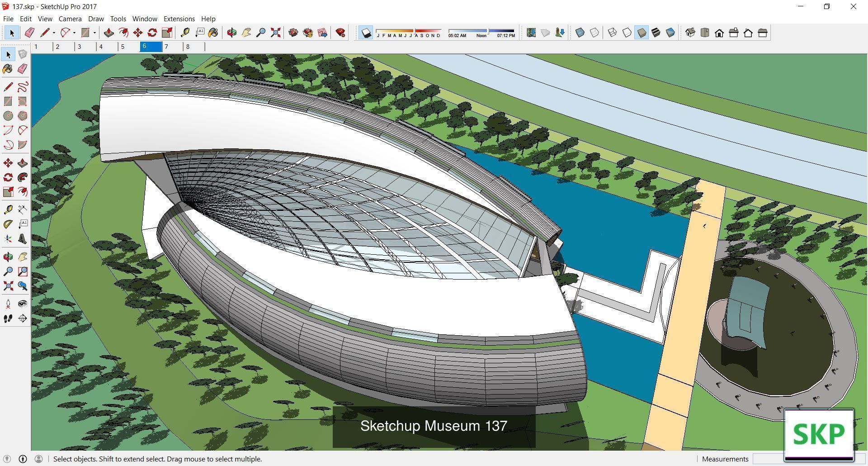Click the credits info status icon
Screen dimensions: 868x466
[23, 459]
